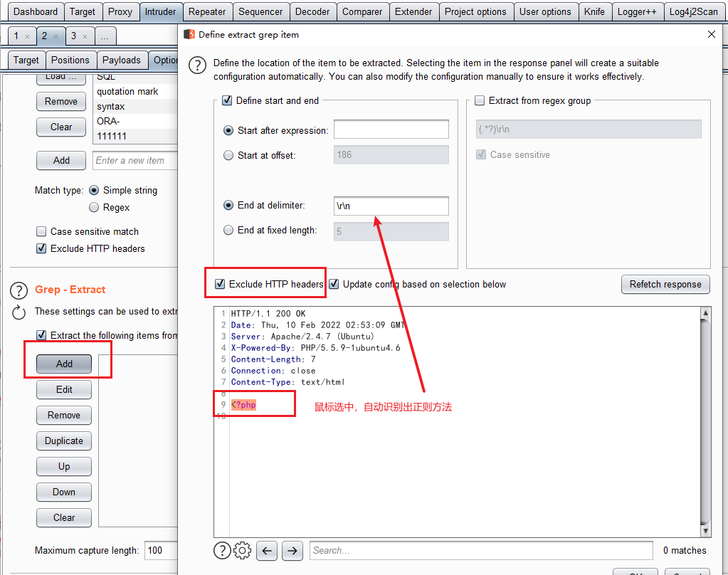Click the Burp logo in dialog title
This screenshot has height=575, width=728.
coord(189,34)
